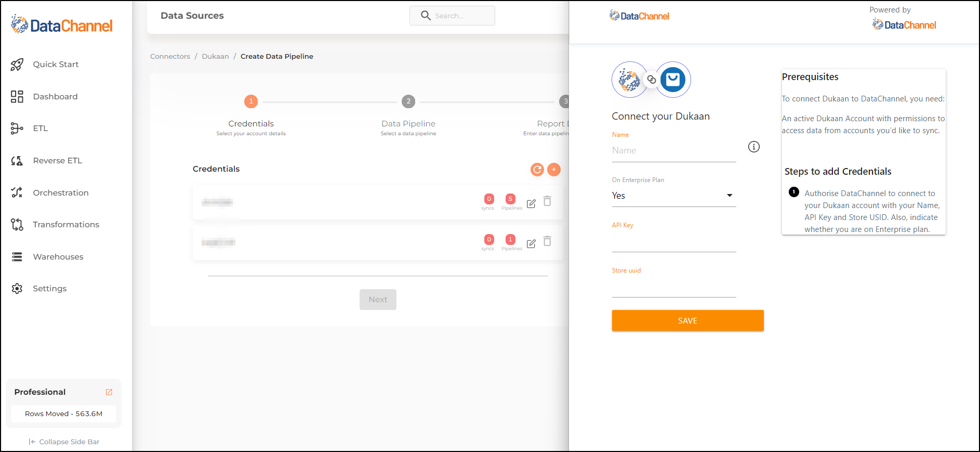Collapse the side bar
The image size is (980, 452).
64,442
